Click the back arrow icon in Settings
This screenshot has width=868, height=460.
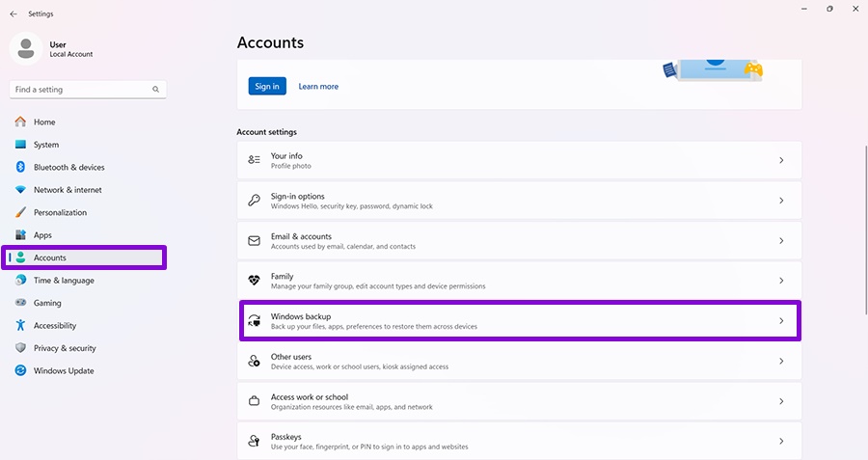click(x=14, y=14)
